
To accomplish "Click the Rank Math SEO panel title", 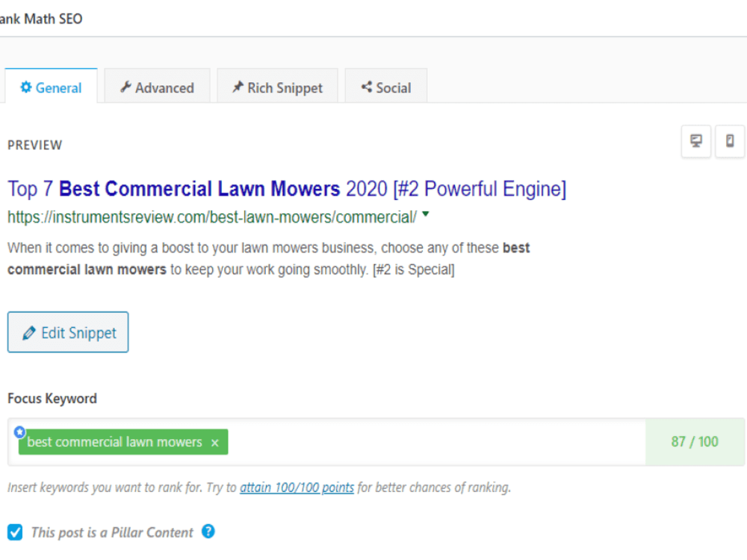I will pos(41,19).
